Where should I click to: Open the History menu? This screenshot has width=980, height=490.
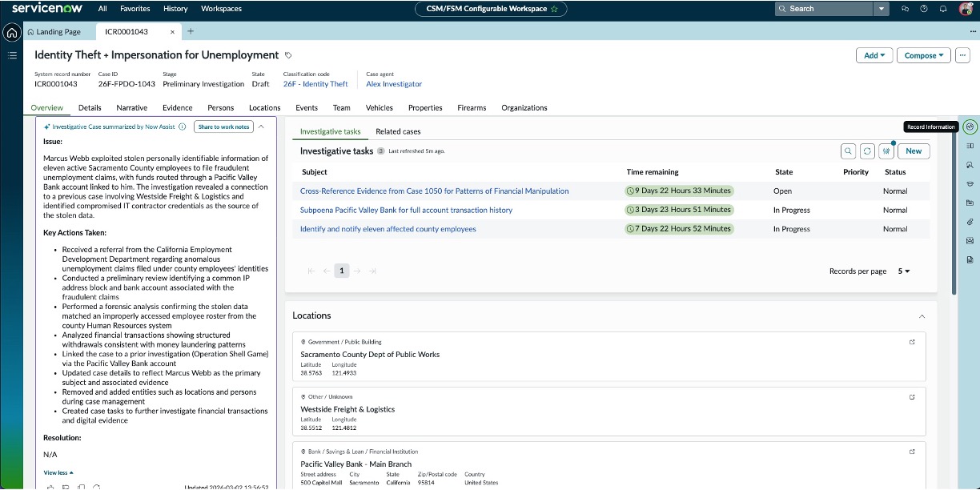click(175, 9)
